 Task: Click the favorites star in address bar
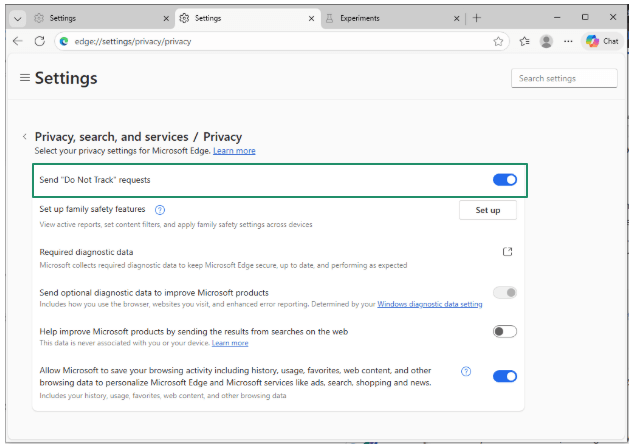(x=498, y=41)
